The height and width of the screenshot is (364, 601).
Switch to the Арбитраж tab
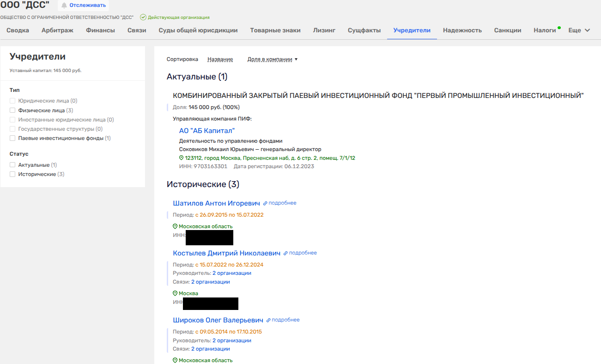tap(57, 30)
